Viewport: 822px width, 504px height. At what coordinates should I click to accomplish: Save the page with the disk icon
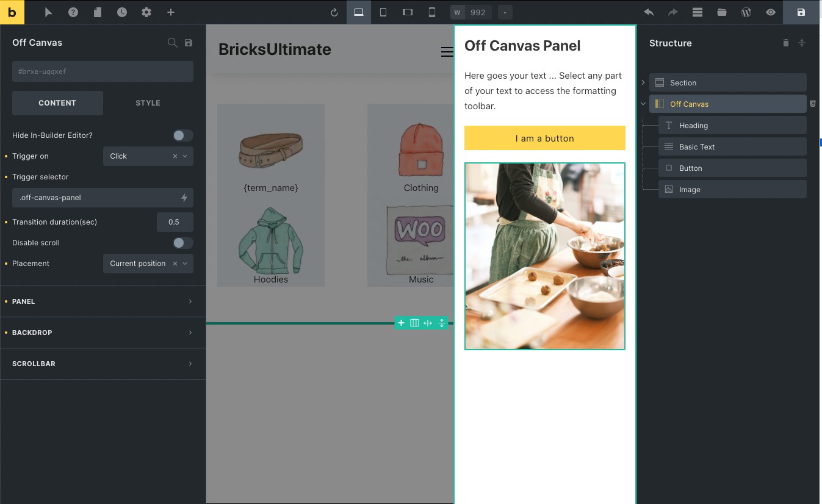(801, 12)
